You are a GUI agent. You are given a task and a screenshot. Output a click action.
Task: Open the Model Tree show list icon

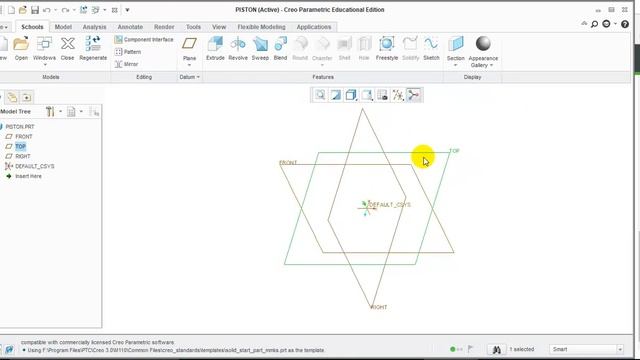click(71, 111)
